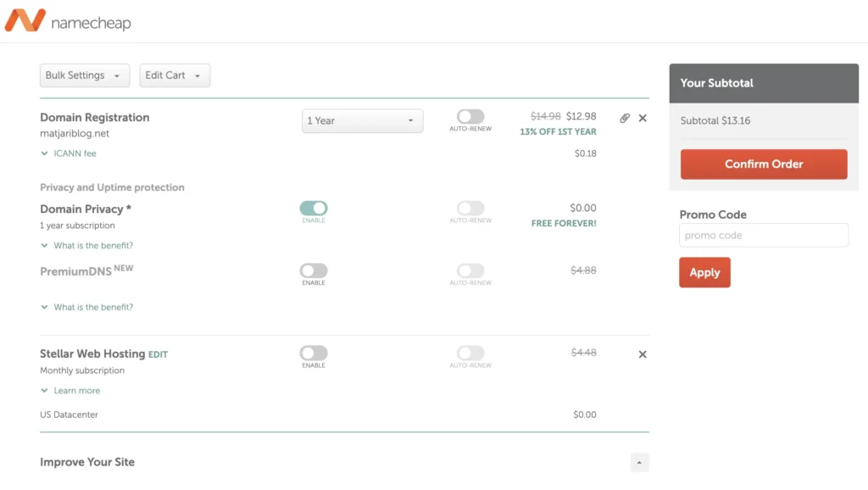Image resolution: width=868 pixels, height=490 pixels.
Task: Enable the Stellar Web Hosting toggle
Action: (314, 354)
